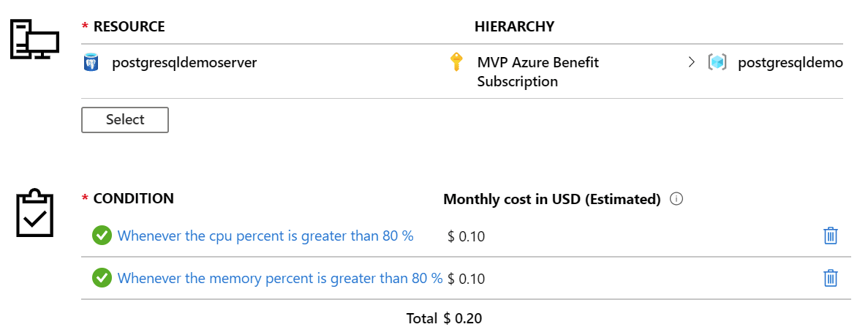Click the HIERARCHY column header
This screenshot has height=327, width=868.
pos(514,26)
